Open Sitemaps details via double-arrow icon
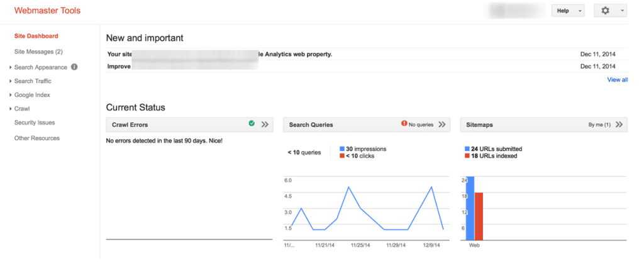Viewport: 644px width, 271px height. [x=619, y=124]
